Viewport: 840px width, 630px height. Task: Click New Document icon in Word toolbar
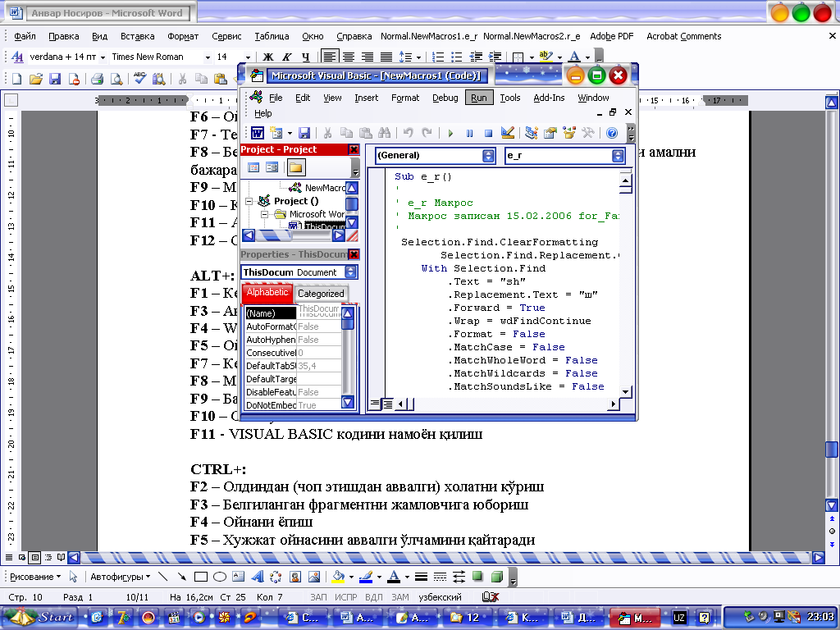click(x=16, y=80)
